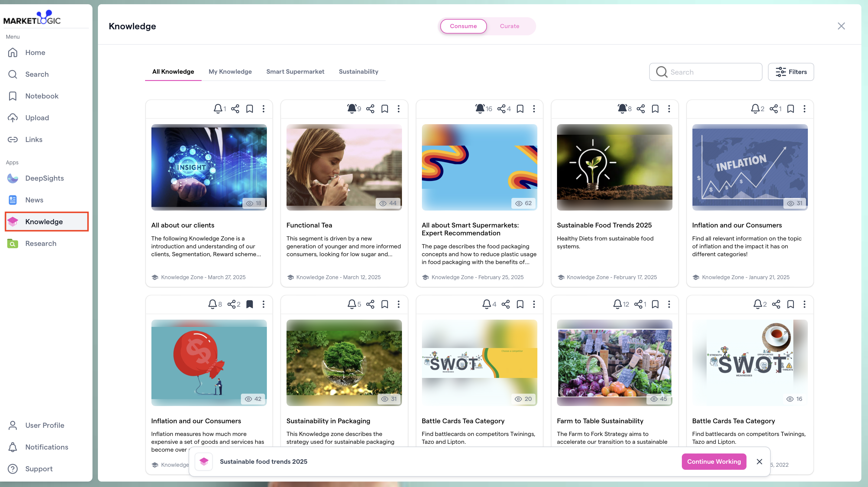
Task: Open Farm to Table Sustainability title
Action: click(600, 421)
